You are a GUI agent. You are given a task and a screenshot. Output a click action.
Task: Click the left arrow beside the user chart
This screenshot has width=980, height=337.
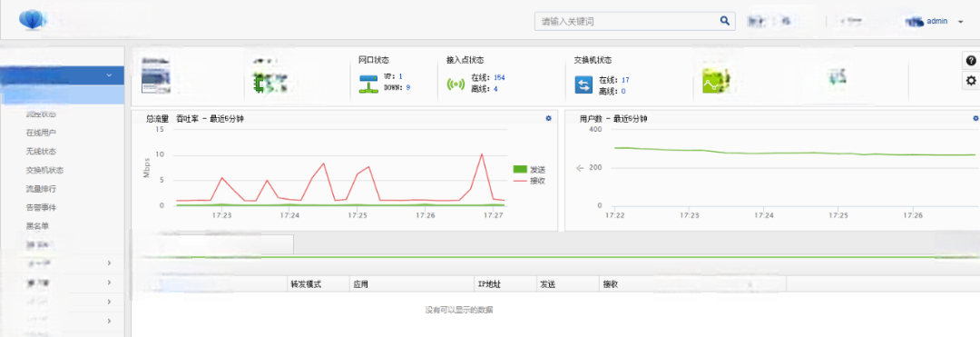pos(579,167)
